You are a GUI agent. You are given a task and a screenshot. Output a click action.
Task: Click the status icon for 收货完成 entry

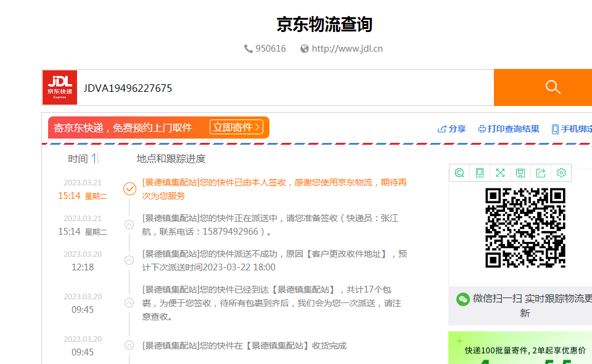(x=129, y=346)
